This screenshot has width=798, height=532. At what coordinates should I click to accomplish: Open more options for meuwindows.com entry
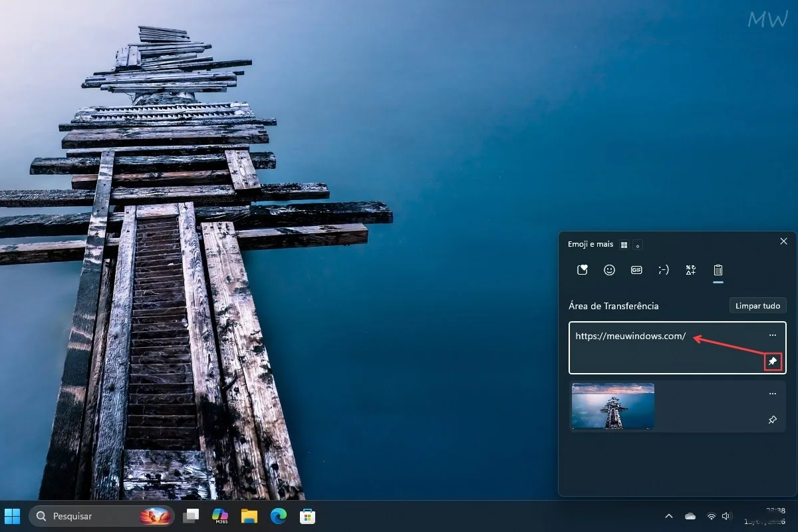pos(772,335)
